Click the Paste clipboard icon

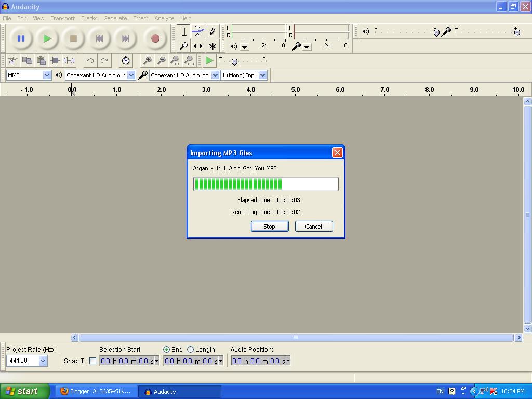click(x=41, y=61)
